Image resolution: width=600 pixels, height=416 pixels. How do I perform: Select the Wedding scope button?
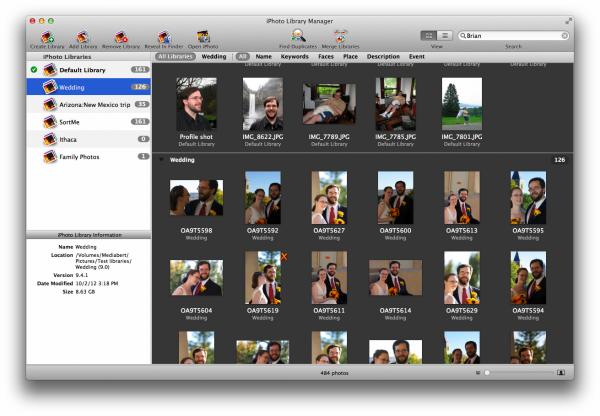[x=214, y=57]
